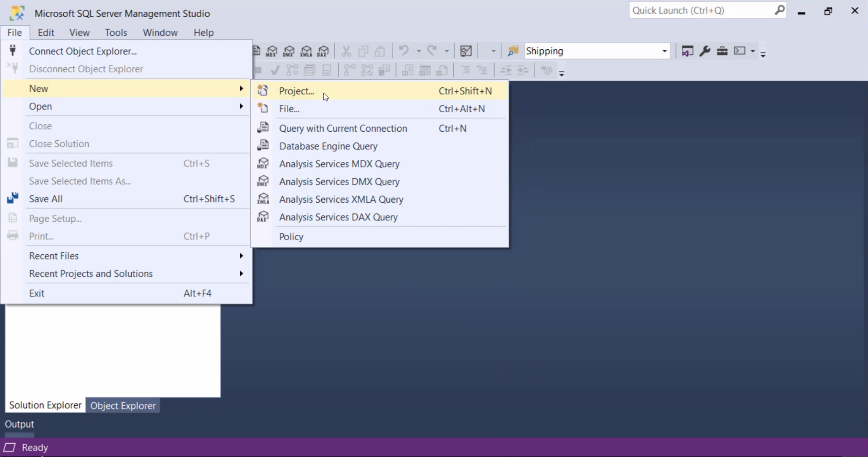The width and height of the screenshot is (868, 457).
Task: Click Connect Object Explorer... menu item
Action: [126, 51]
